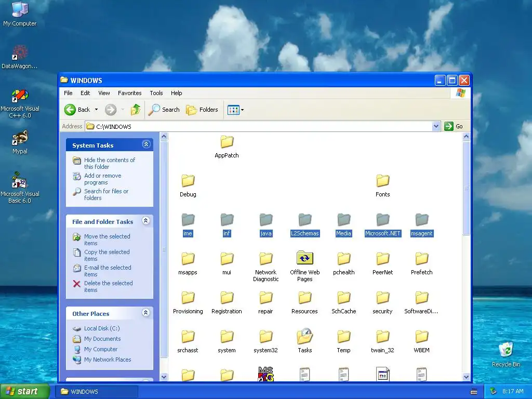
Task: Select the Registration folder
Action: tap(227, 303)
